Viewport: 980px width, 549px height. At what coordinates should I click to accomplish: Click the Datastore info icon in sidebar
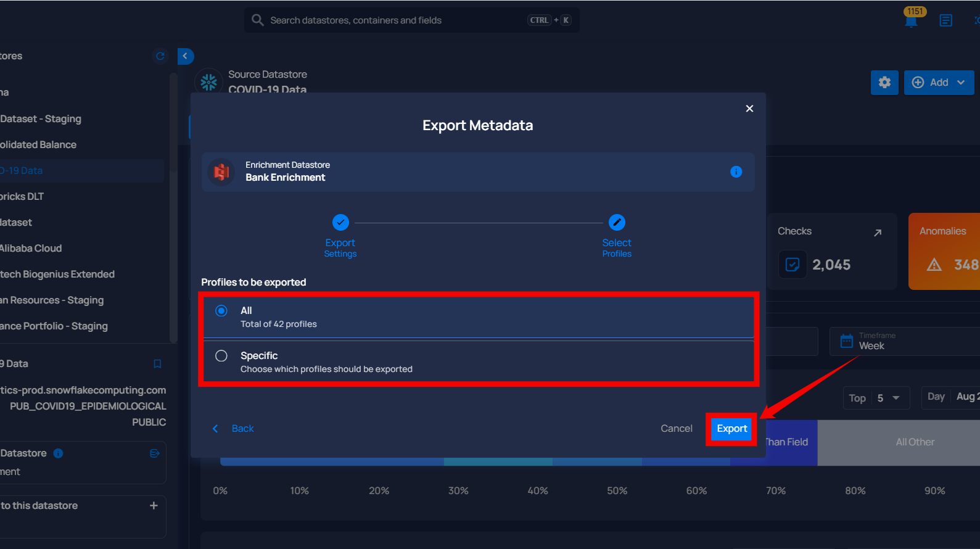(58, 453)
